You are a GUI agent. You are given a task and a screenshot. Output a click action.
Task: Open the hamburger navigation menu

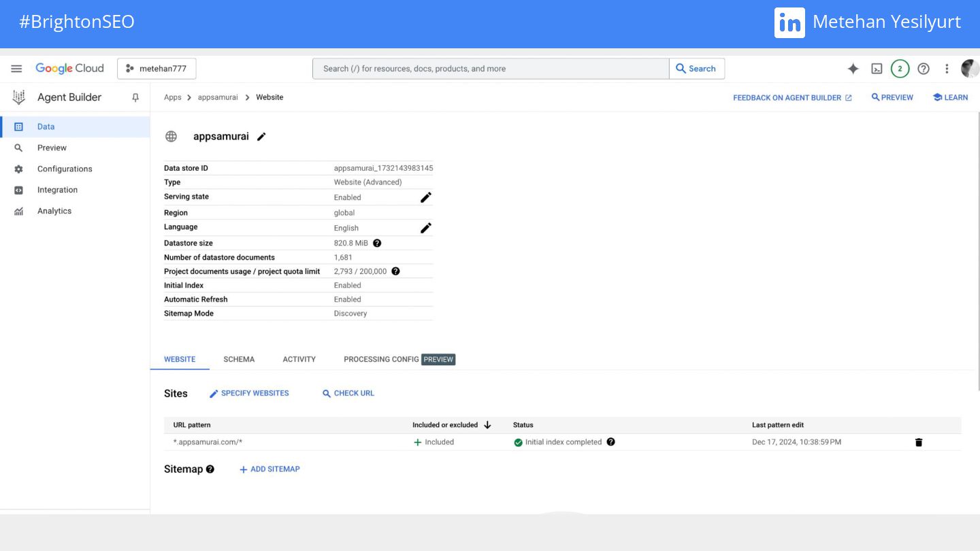tap(16, 69)
